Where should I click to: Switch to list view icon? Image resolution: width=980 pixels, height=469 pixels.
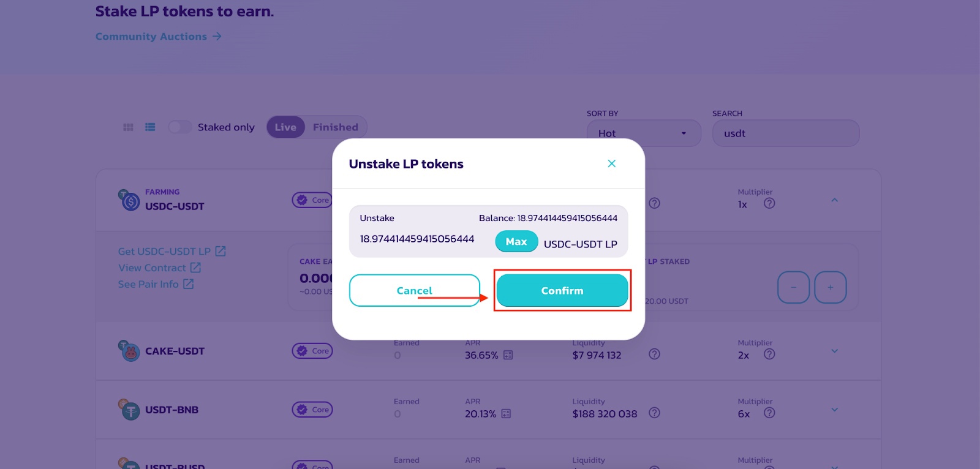pyautogui.click(x=150, y=127)
